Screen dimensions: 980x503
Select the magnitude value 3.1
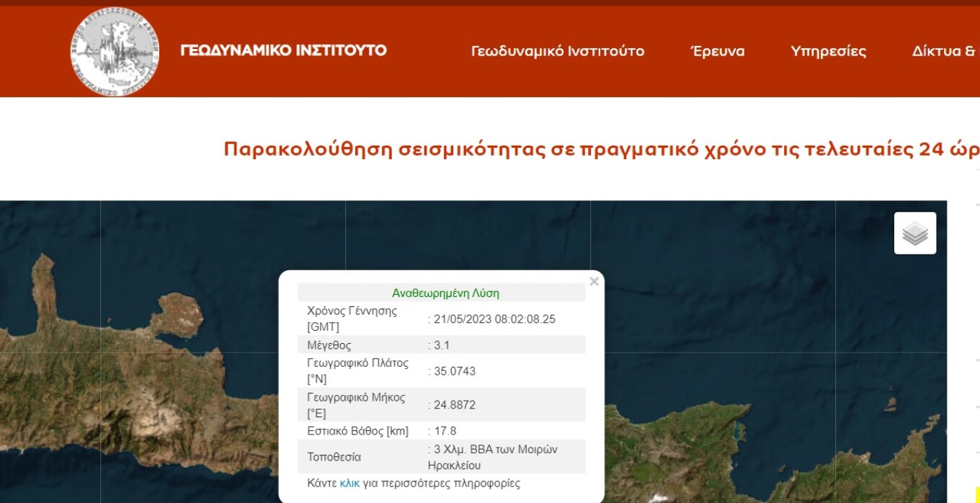(x=442, y=345)
